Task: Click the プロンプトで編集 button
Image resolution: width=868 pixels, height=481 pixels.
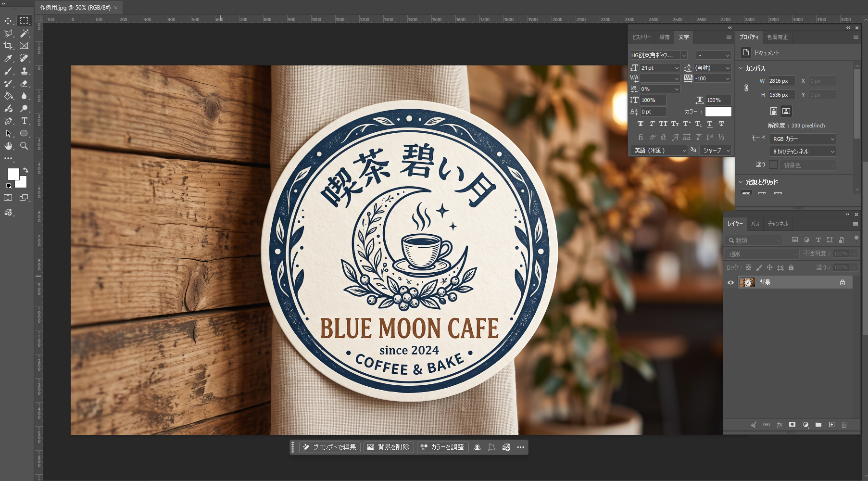Action: pos(330,447)
